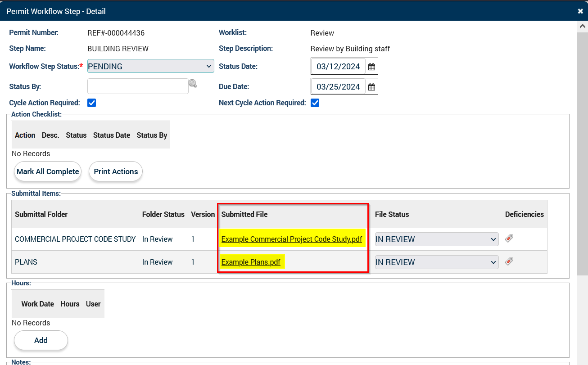Click the Due Date input field
The width and height of the screenshot is (588, 365).
338,87
